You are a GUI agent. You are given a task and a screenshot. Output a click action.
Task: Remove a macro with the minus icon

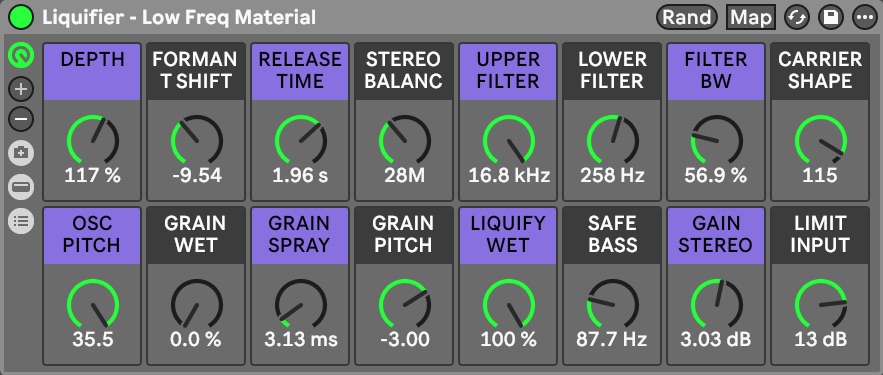coord(21,119)
